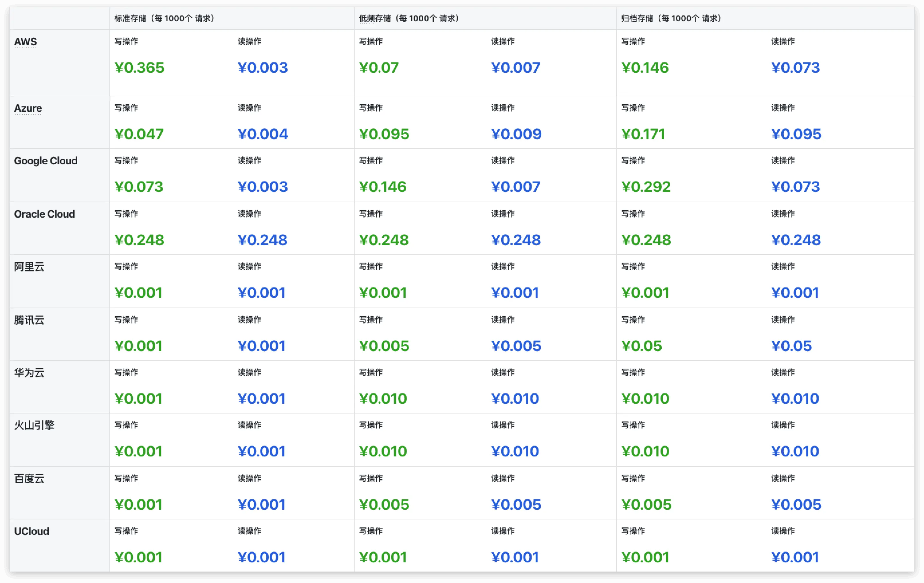Click 华为云 low-frequency write price ¥0.010
Viewport: 924px width, 583px height.
point(383,399)
